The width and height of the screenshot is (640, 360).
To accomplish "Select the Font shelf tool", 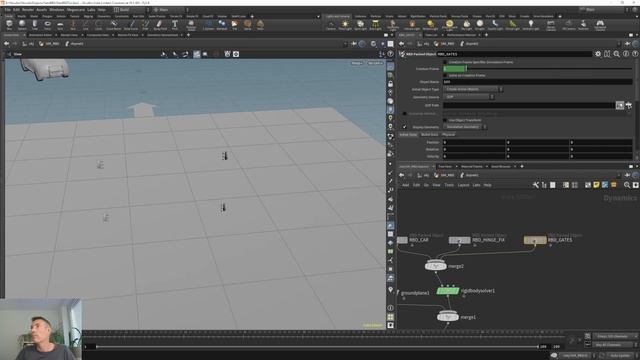I will point(175,25).
